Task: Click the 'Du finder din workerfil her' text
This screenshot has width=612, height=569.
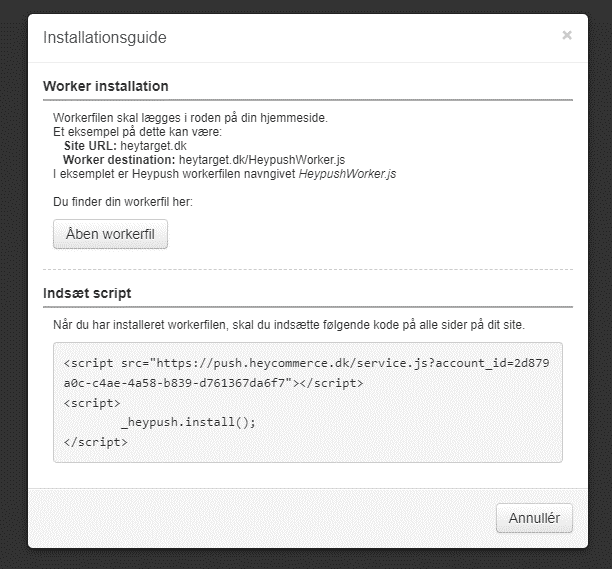Action: point(122,201)
